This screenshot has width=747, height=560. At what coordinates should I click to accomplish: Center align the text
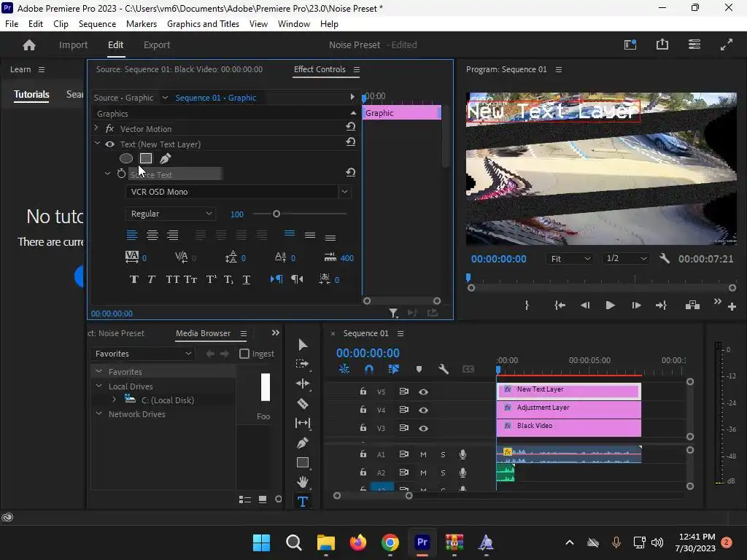(x=152, y=235)
